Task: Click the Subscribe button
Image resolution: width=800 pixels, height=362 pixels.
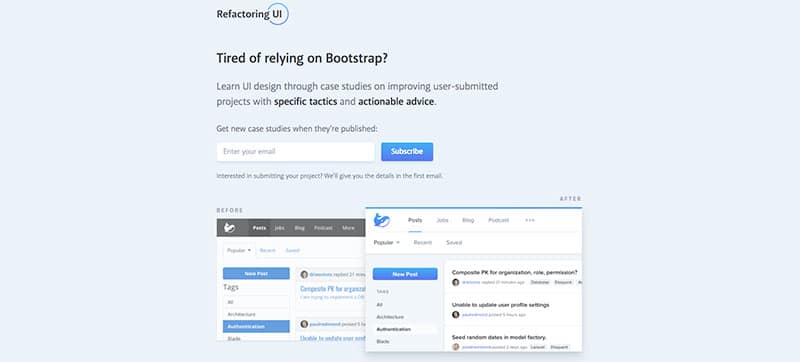Action: point(407,151)
